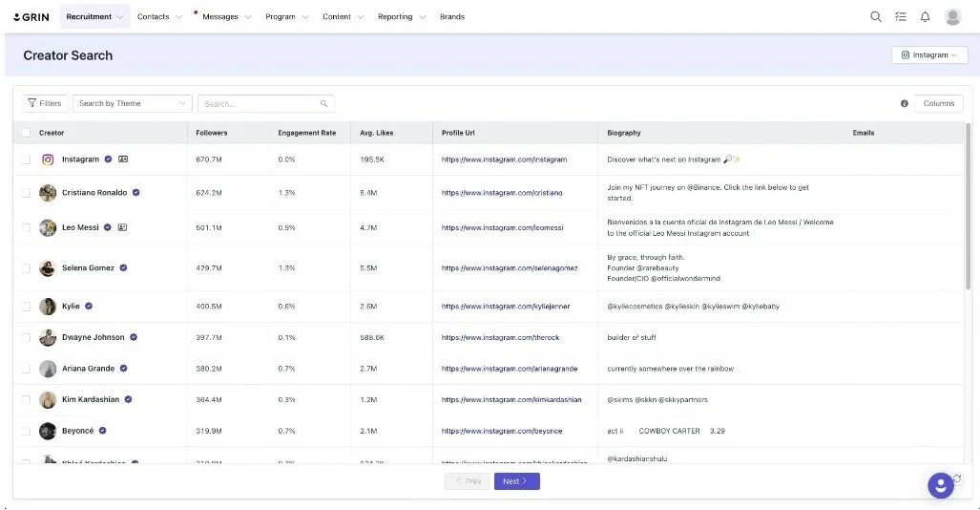Open the task checklist icon in header
The height and width of the screenshot is (510, 980).
click(901, 17)
